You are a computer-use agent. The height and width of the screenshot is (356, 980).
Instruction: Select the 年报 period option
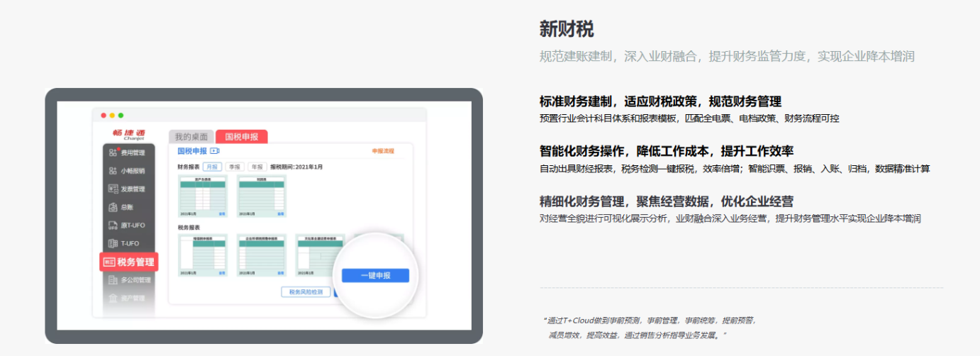click(257, 167)
